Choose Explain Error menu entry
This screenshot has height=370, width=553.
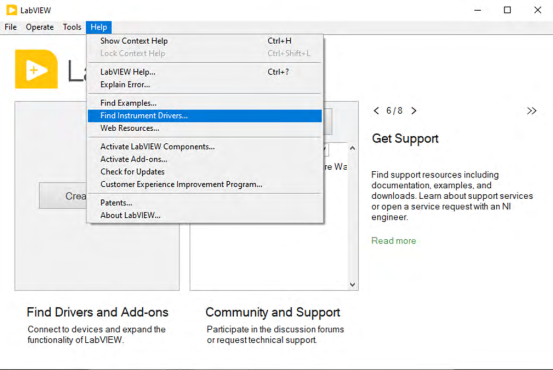point(205,85)
